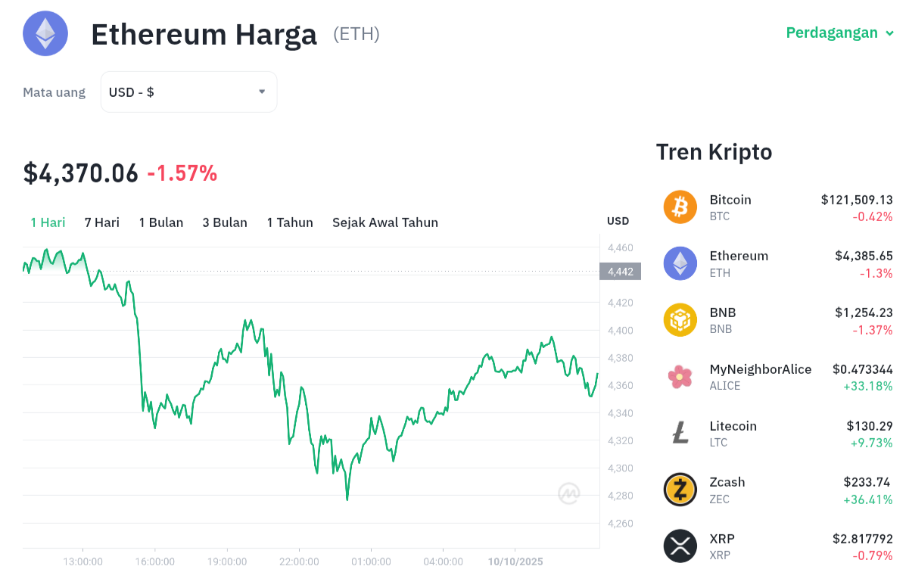
Task: Click the 4,442 price marker on axis
Action: point(620,272)
